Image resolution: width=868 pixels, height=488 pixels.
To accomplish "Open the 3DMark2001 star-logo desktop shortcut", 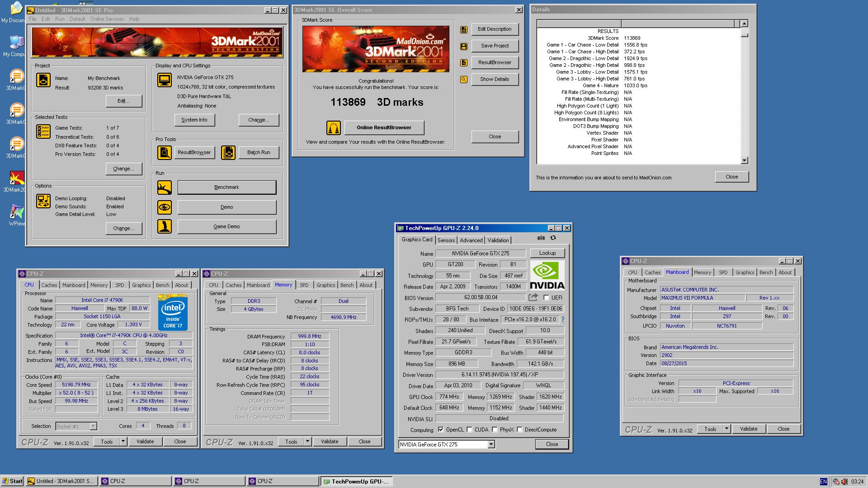I will 16,181.
